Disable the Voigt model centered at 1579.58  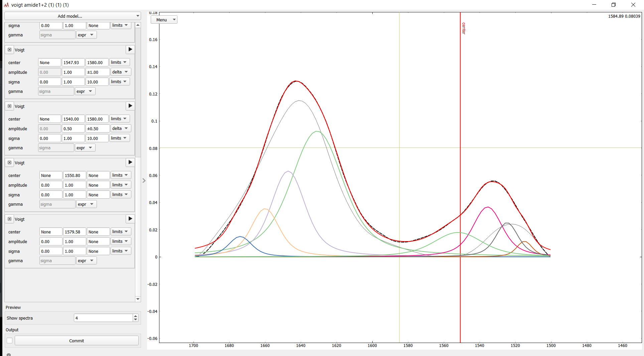coord(9,219)
